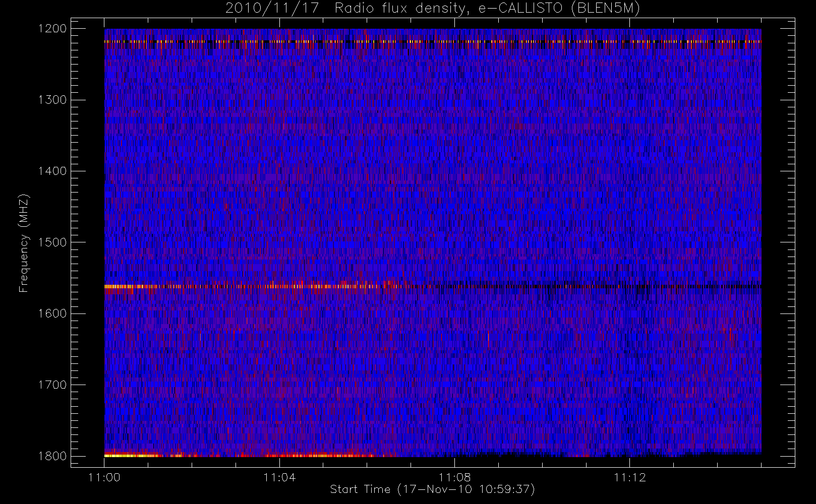Click the 11:12 time tick label

[630, 477]
